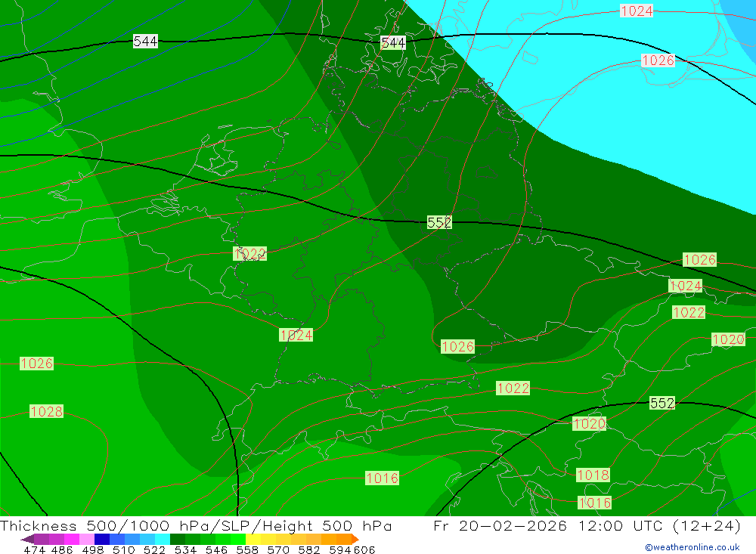Viewport: 756px width, 554px height.
Task: Click the forecast date 'Fr 20-02-2026 12:00 UTC (12+24)'
Action: [x=587, y=525]
